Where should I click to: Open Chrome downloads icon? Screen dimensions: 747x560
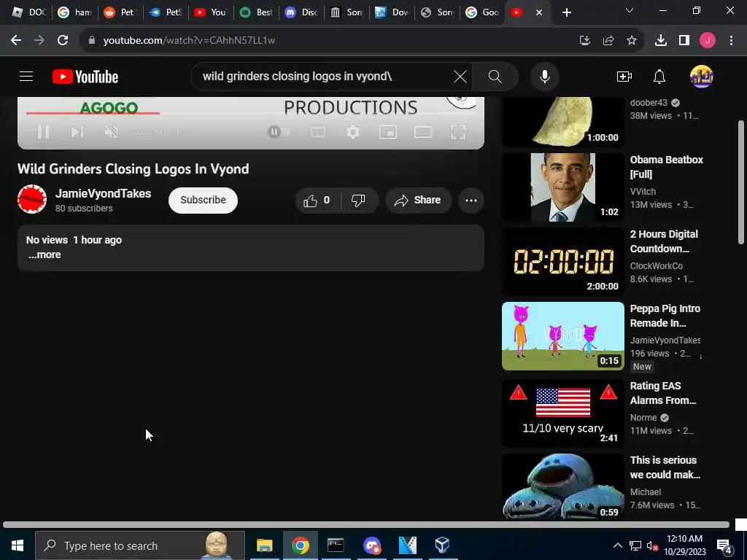point(661,41)
